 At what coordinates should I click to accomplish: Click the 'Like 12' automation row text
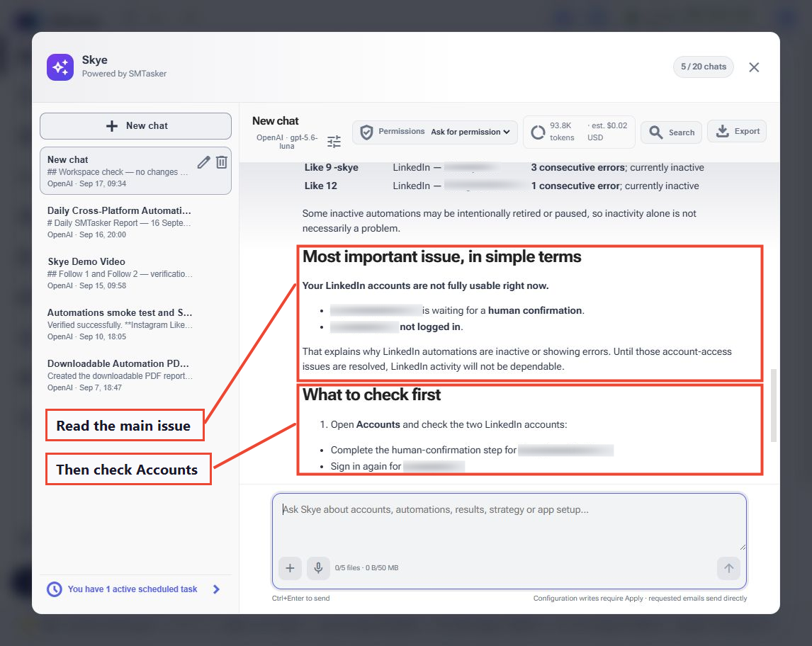[x=320, y=186]
